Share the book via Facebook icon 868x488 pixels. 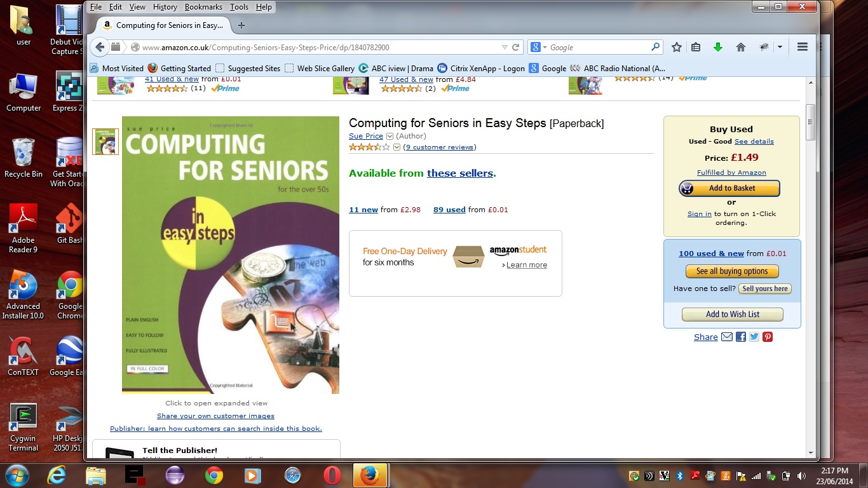pos(740,337)
